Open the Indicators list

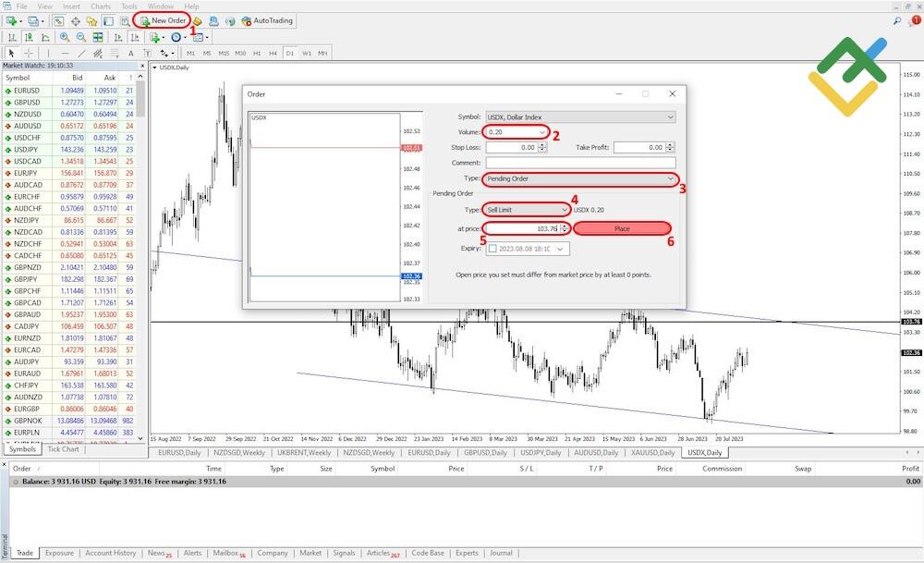(x=154, y=37)
